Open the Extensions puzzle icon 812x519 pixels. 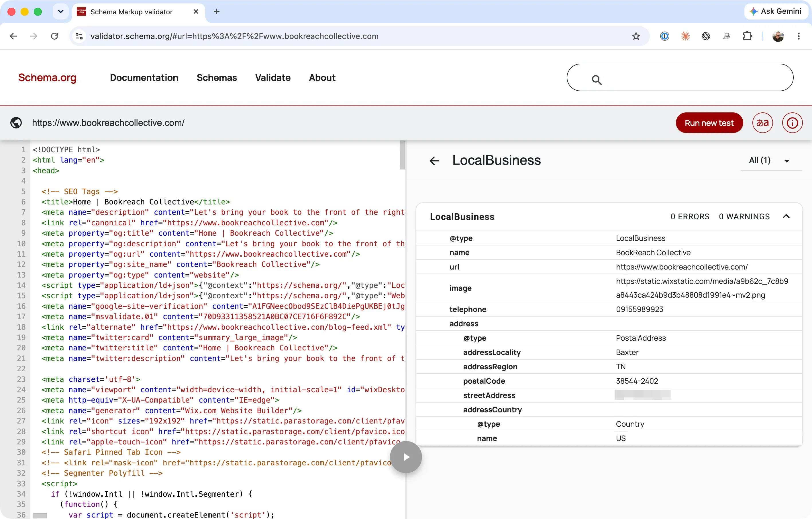pyautogui.click(x=748, y=36)
